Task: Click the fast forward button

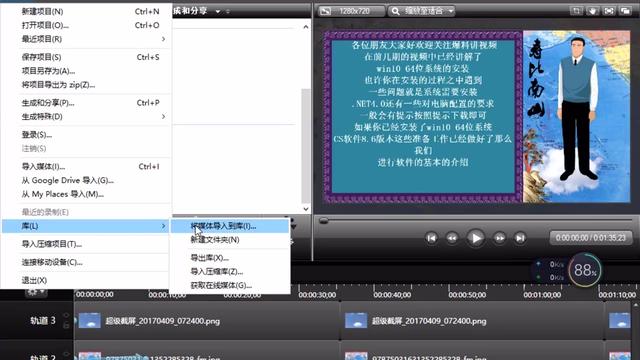Action: 499,238
